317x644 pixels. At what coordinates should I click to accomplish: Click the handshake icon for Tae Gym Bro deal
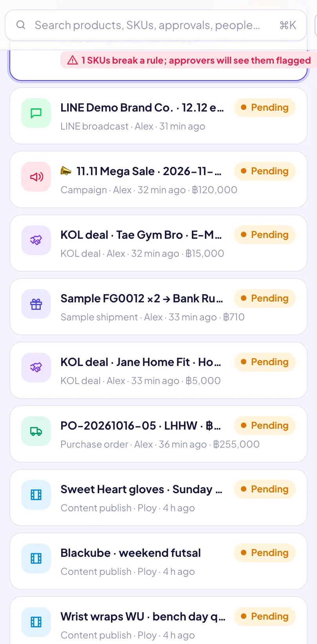(36, 241)
